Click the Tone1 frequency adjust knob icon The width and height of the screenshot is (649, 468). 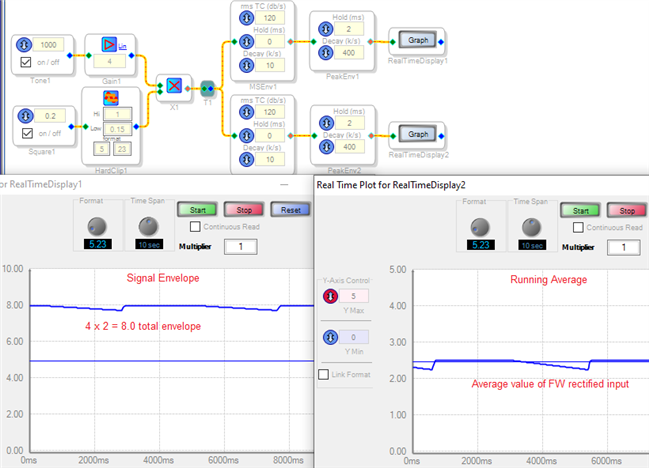(x=24, y=45)
